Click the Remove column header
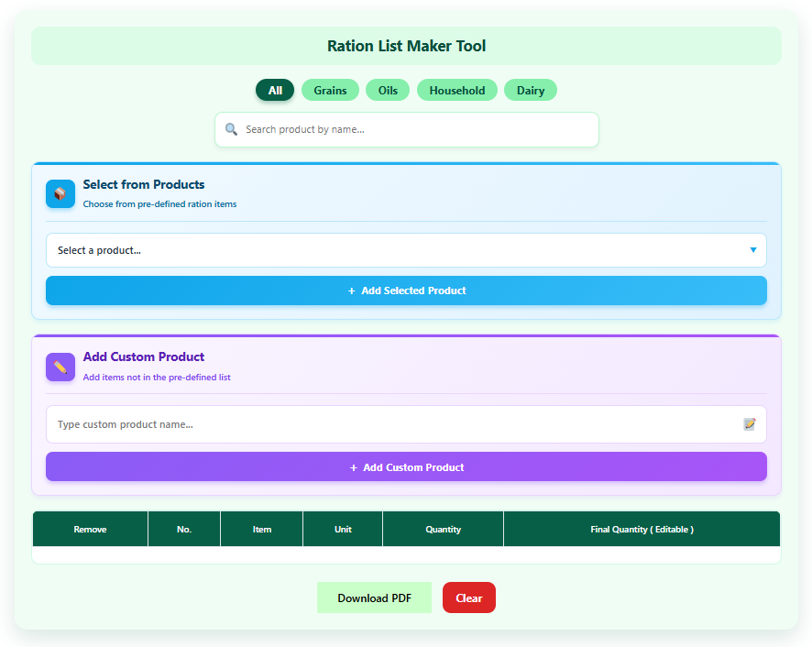The width and height of the screenshot is (812, 647). click(90, 529)
